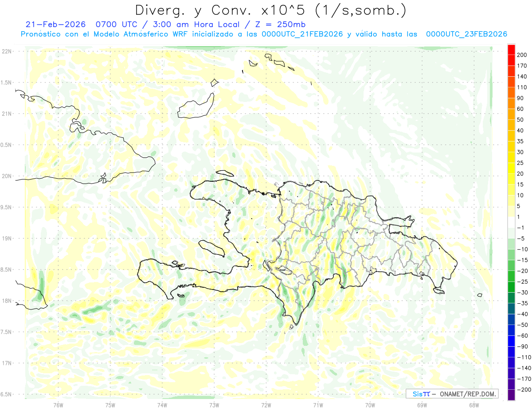Click the -15 colorbar value
The image size is (532, 411).
tap(522, 260)
